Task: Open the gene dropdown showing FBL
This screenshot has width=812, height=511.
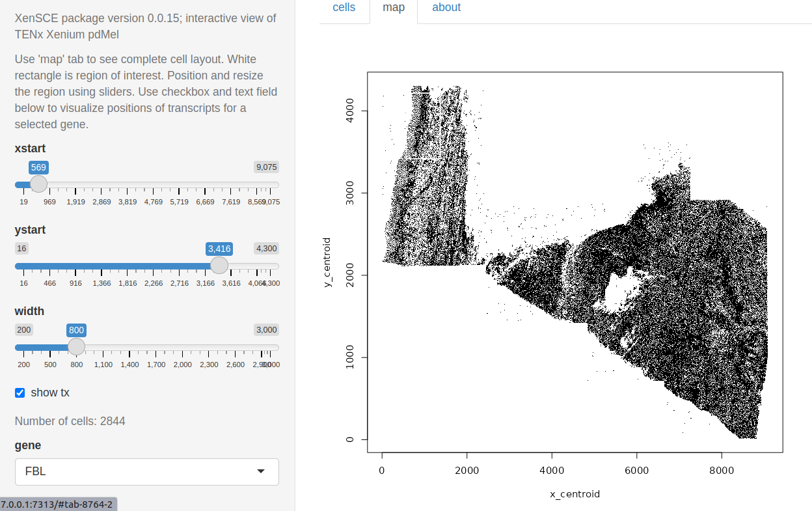Action: point(147,472)
